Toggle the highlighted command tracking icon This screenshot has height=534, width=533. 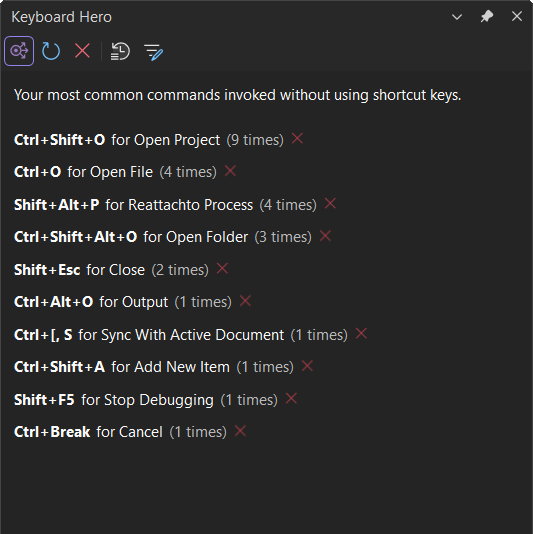[19, 51]
